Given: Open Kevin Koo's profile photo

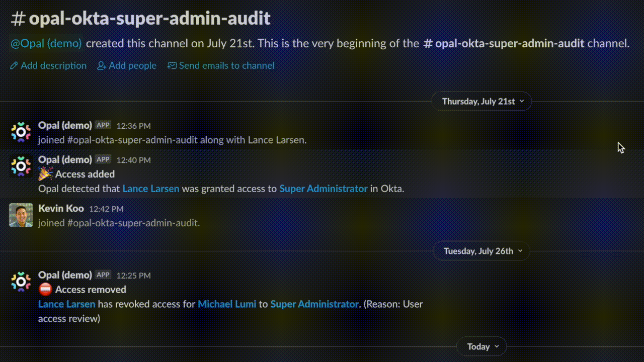Looking at the screenshot, I should pos(21,215).
